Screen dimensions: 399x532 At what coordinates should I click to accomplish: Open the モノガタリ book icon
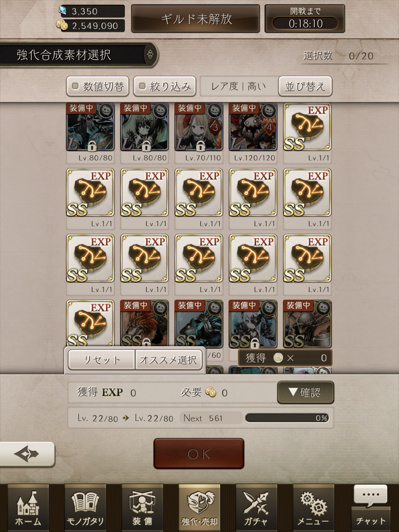point(85,508)
